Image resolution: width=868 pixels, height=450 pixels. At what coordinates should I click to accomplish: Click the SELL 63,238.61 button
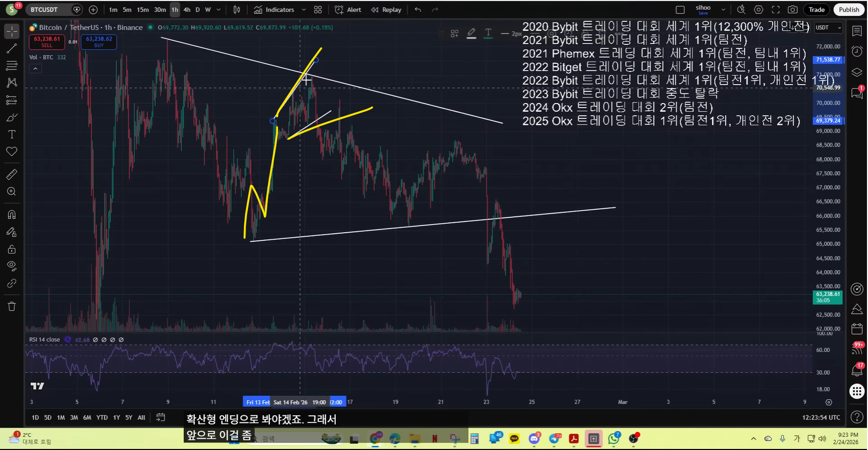(x=47, y=42)
